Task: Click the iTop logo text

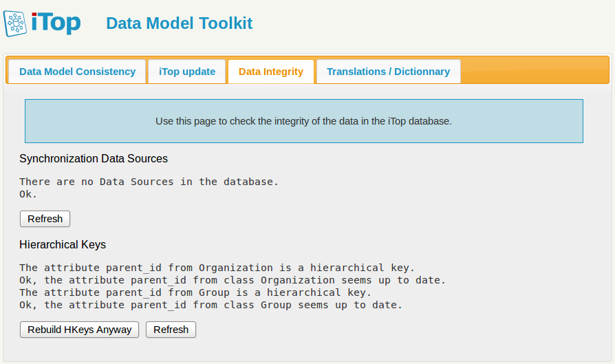Action: pyautogui.click(x=56, y=23)
